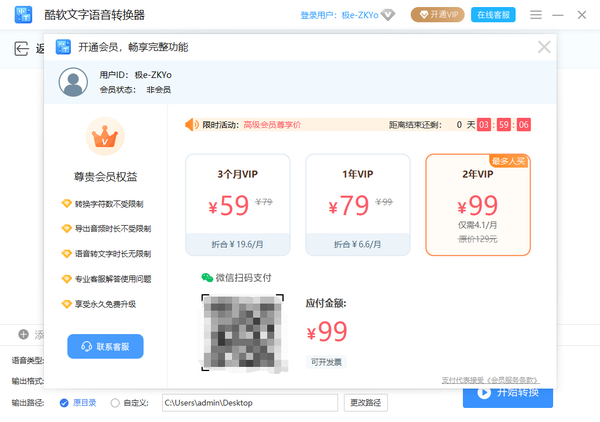This screenshot has height=422, width=600.
Task: Open the 开通VIP button in the title bar
Action: (438, 15)
